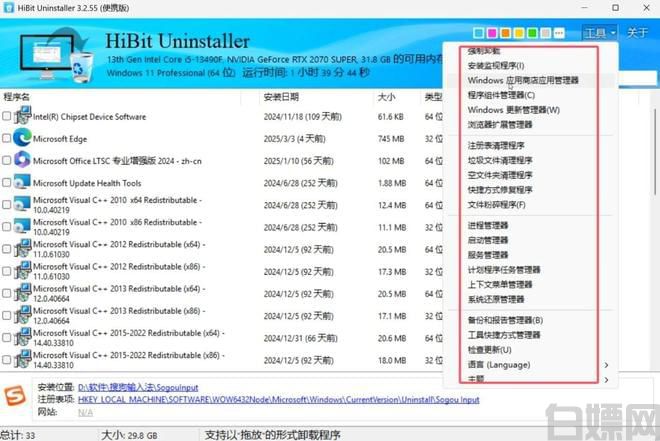Tick the Microsoft Edge checkbox
The width and height of the screenshot is (660, 441).
click(x=6, y=138)
